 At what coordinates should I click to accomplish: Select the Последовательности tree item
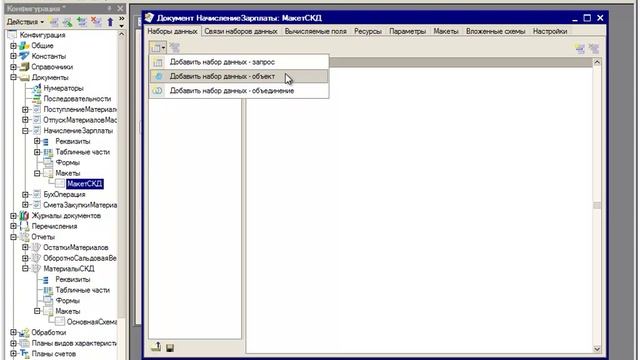(x=77, y=99)
